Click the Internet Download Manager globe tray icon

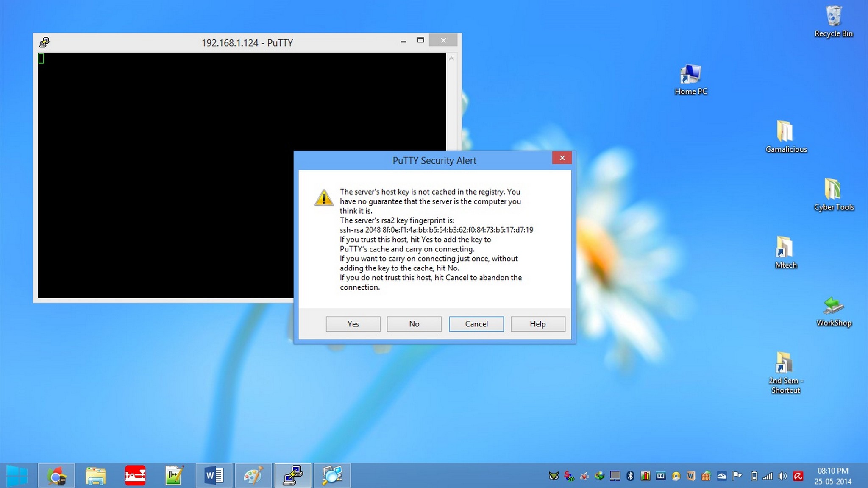(599, 476)
